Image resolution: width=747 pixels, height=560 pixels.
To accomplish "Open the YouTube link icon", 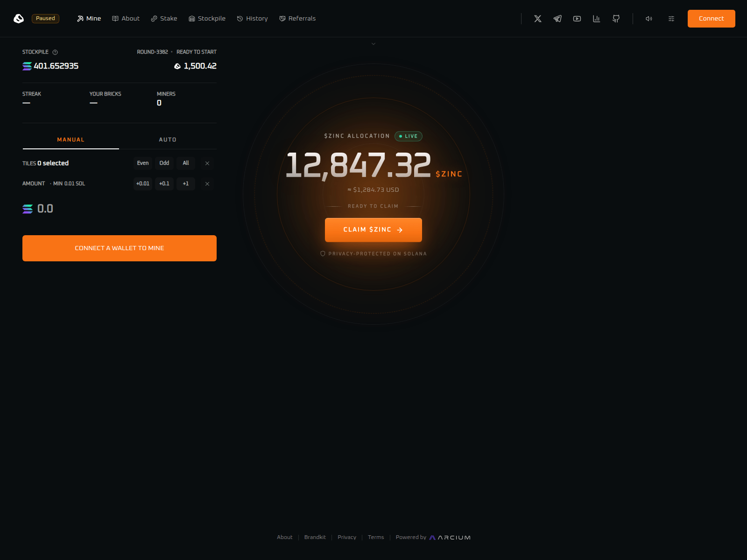I will pos(577,19).
